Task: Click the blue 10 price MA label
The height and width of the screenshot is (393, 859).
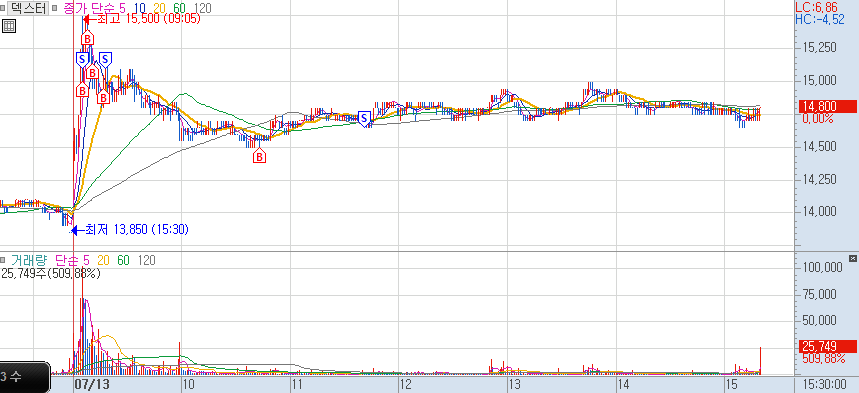Action: [x=139, y=8]
